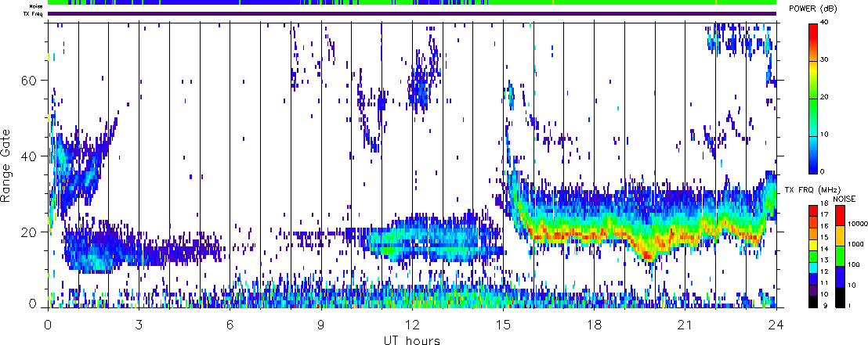
Task: Click x-axis tick label 6
Action: click(x=230, y=324)
